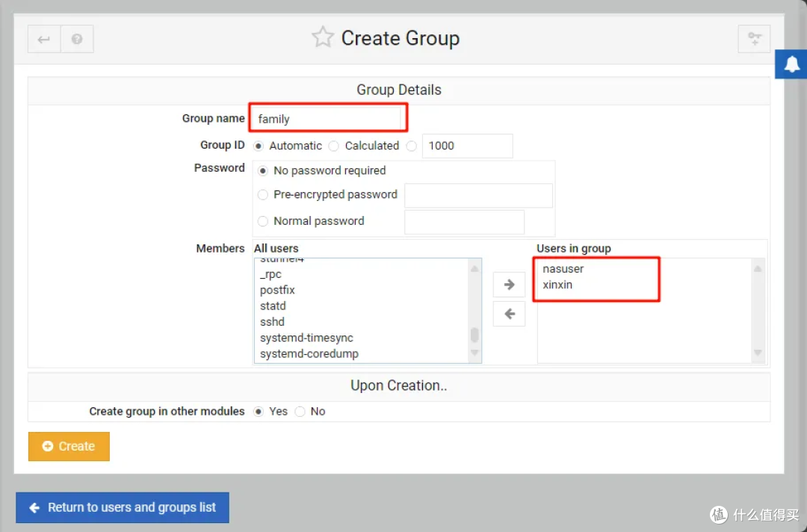
Task: Click the Group ID 1000 text field
Action: [467, 146]
